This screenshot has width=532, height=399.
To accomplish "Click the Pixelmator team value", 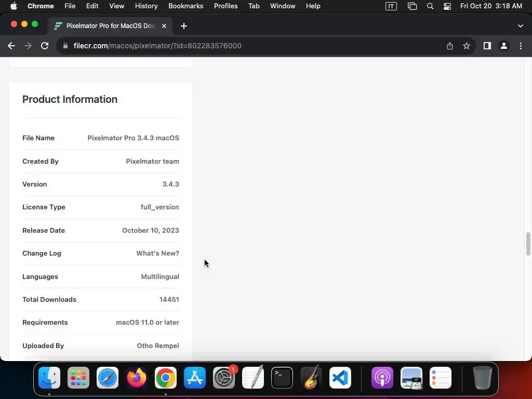I will [x=152, y=161].
